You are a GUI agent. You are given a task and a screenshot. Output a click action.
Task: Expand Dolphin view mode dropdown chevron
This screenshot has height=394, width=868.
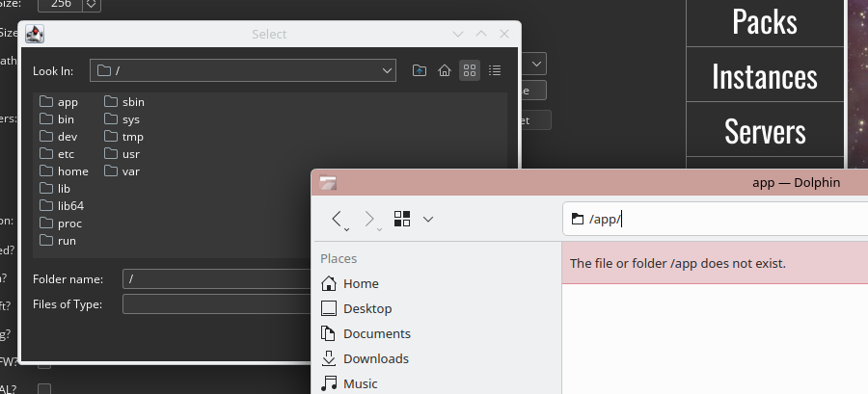[x=428, y=220]
